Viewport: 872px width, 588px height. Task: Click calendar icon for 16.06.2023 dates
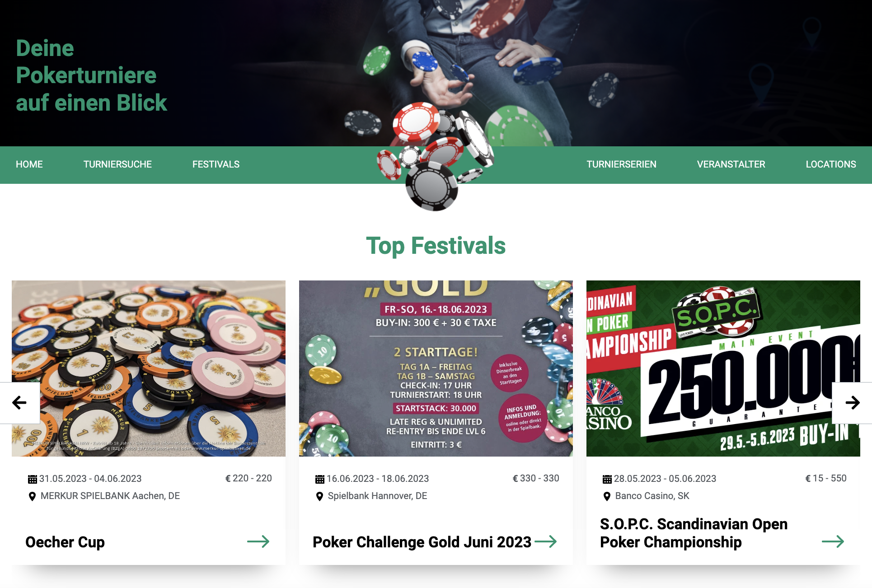[x=319, y=479]
